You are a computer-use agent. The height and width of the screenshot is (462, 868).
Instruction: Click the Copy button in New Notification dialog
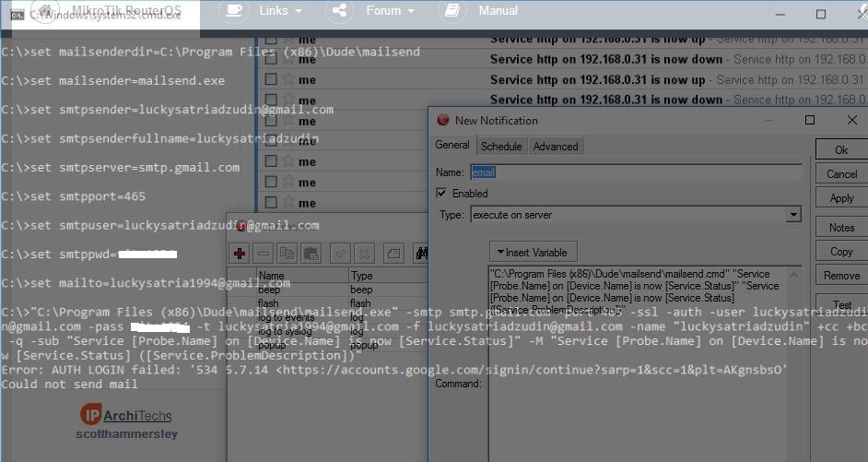(841, 252)
